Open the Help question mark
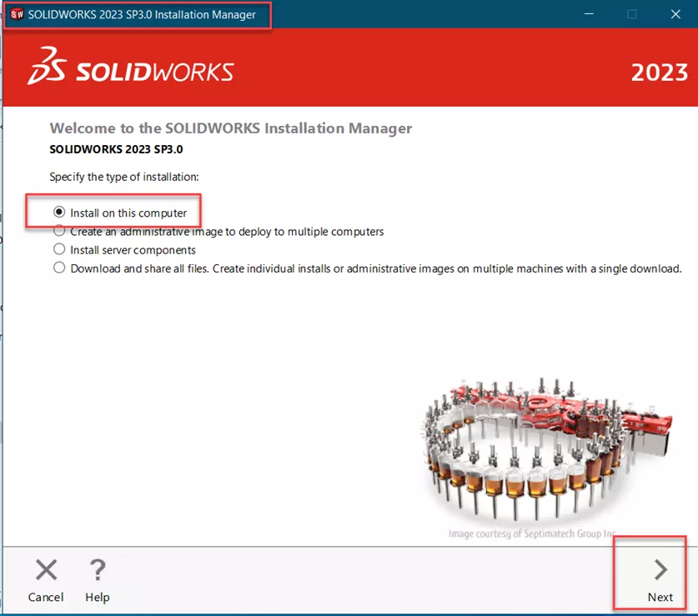698x616 pixels. click(98, 580)
